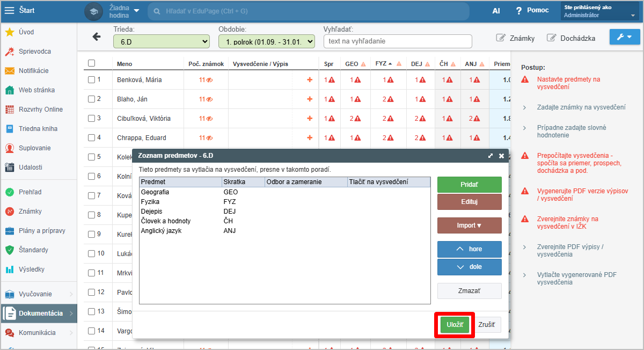Click the back arrow icon
644x350 pixels.
pyautogui.click(x=97, y=37)
